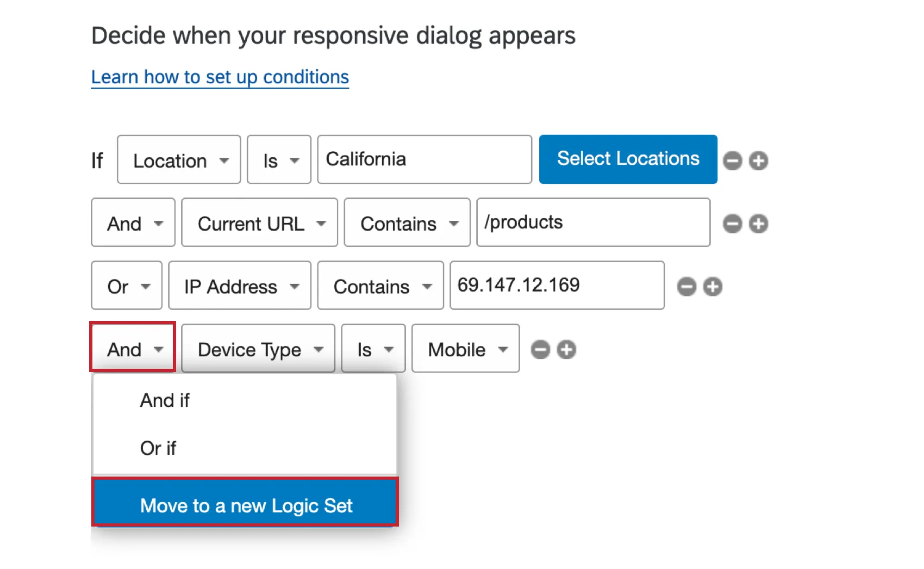This screenshot has width=924, height=569.
Task: Open the Location condition type dropdown
Action: coord(178,160)
